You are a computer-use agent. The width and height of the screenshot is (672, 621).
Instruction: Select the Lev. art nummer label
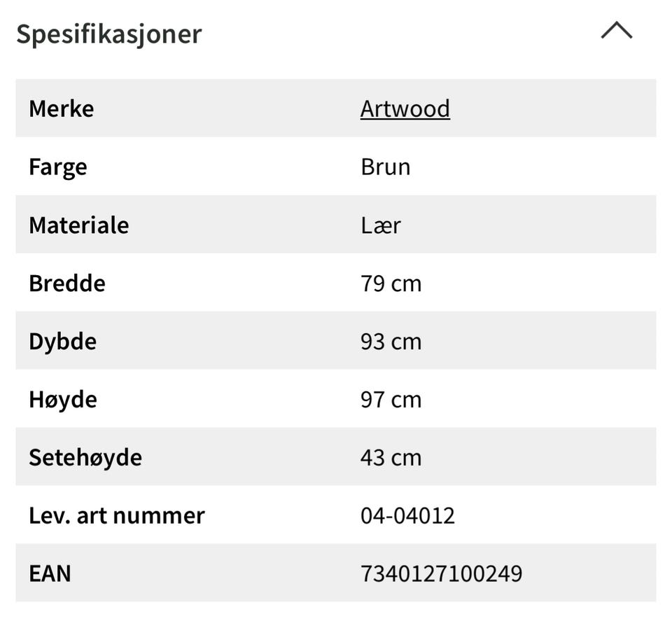tap(117, 515)
